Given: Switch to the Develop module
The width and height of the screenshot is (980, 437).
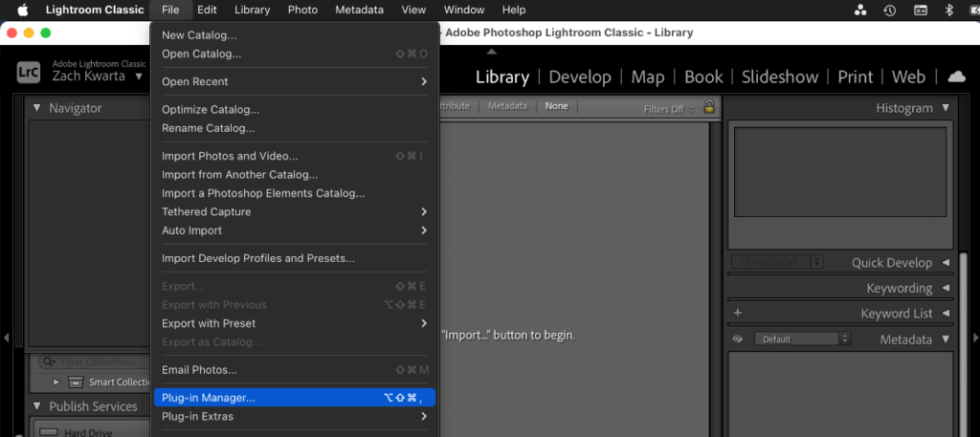Looking at the screenshot, I should [580, 76].
